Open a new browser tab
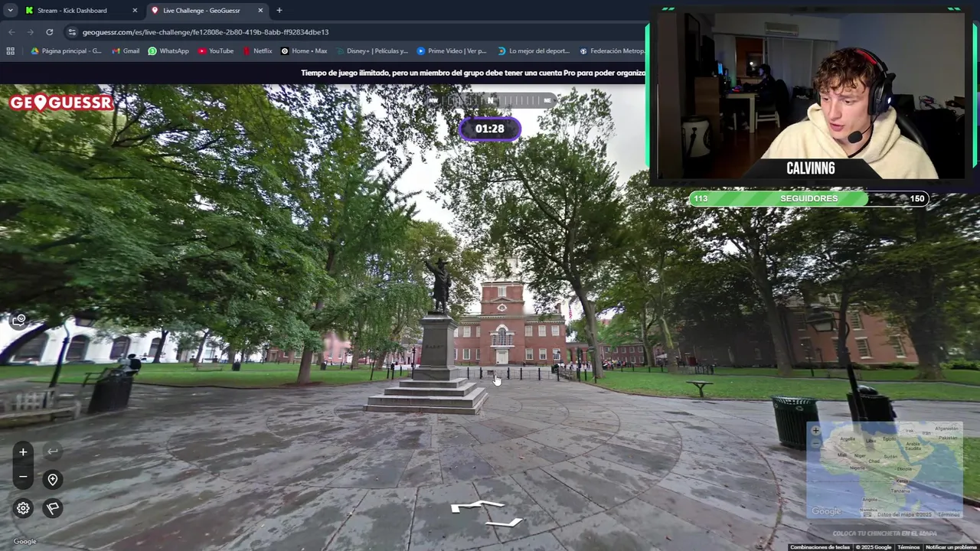The width and height of the screenshot is (980, 551). pyautogui.click(x=279, y=11)
